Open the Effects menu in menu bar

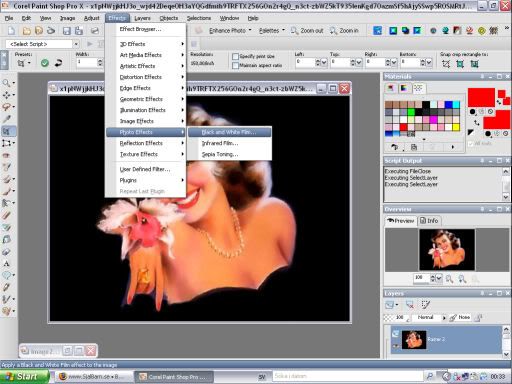(117, 18)
